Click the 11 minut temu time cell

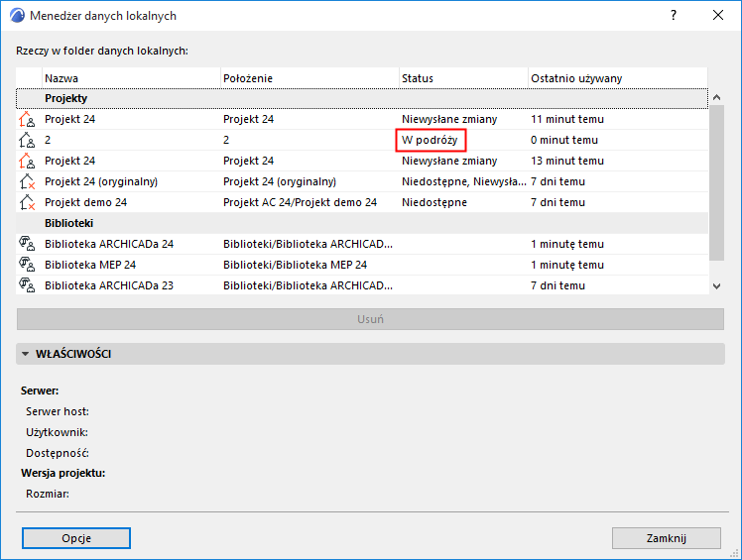point(567,119)
